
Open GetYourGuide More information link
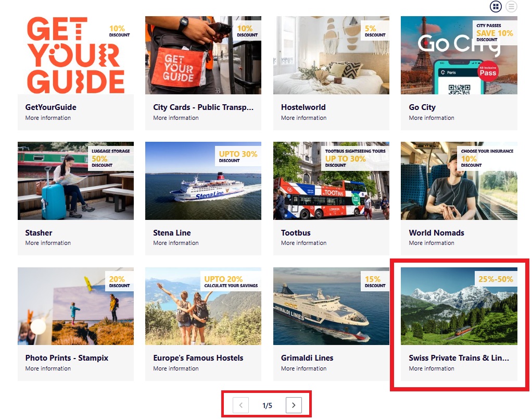[x=48, y=118]
